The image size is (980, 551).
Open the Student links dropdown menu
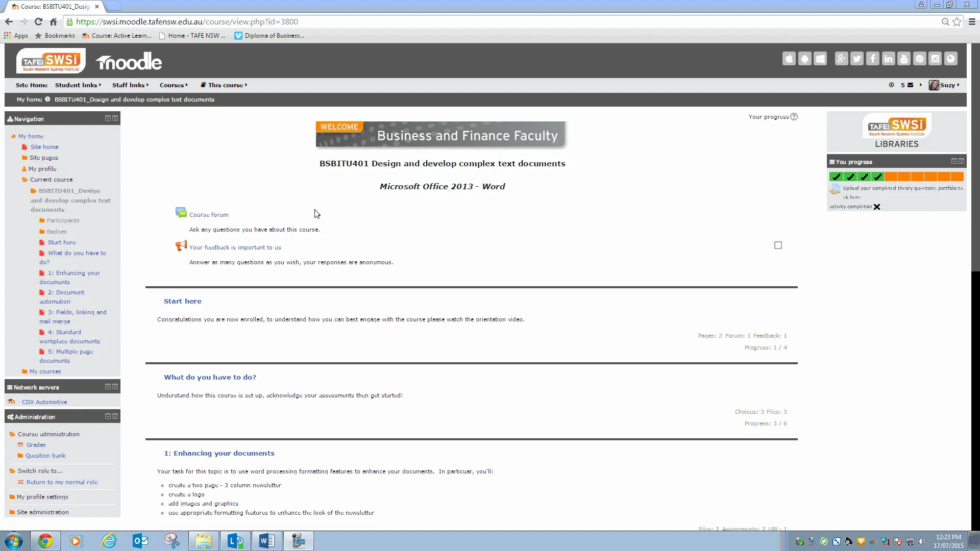[x=78, y=85]
